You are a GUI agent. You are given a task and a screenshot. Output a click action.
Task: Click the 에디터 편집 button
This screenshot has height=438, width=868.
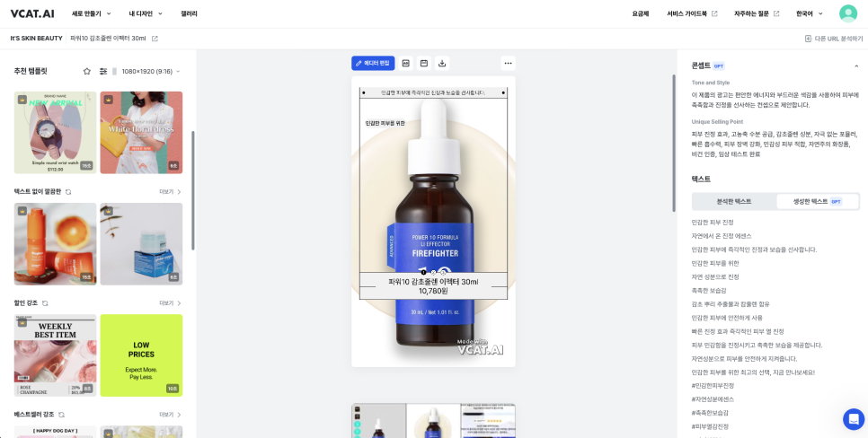pos(373,63)
